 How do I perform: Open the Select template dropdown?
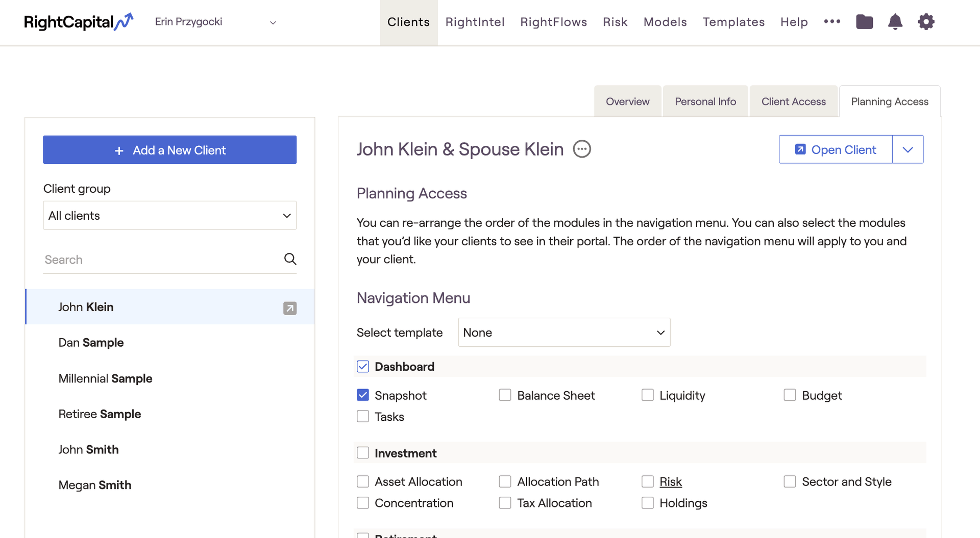tap(564, 332)
